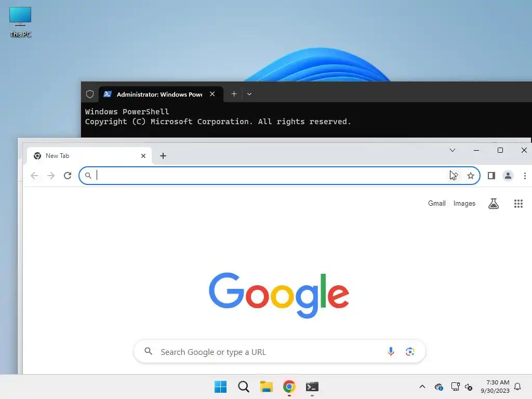This screenshot has height=399, width=532.
Task: Click Chrome icon on taskbar
Action: pos(289,387)
